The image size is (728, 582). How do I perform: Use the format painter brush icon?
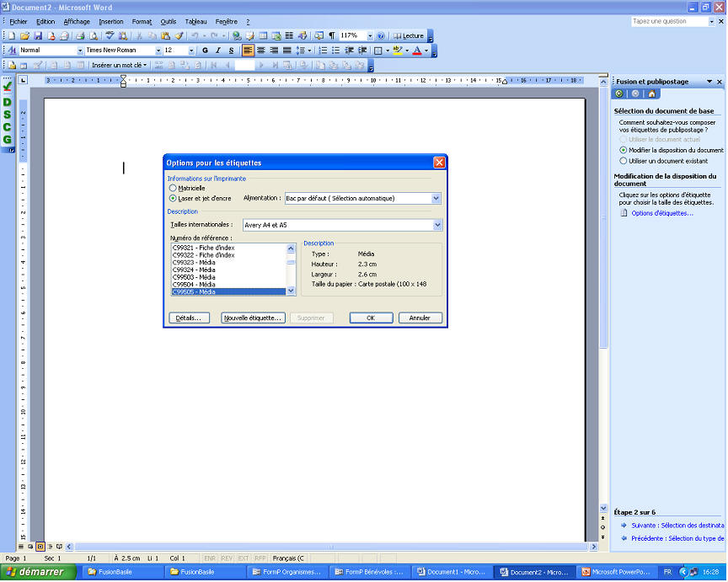click(179, 35)
